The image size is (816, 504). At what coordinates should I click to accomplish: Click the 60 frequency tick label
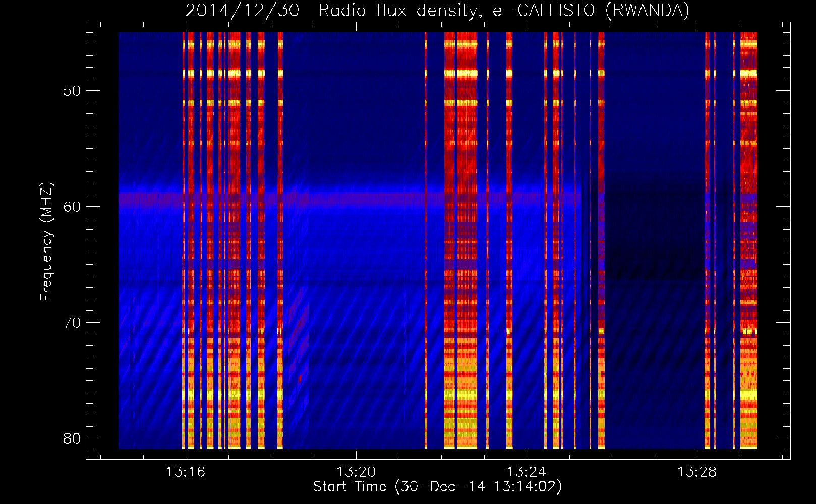pos(72,207)
